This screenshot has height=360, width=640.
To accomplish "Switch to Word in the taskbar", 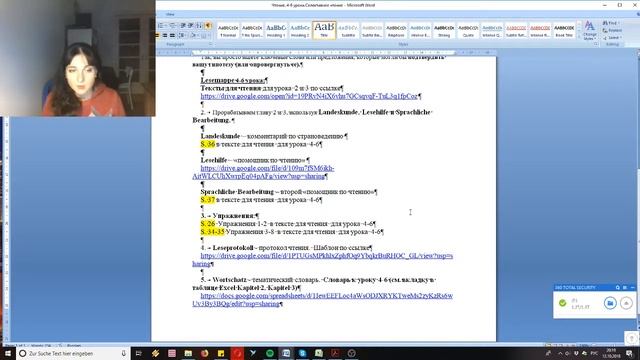I will coord(286,353).
